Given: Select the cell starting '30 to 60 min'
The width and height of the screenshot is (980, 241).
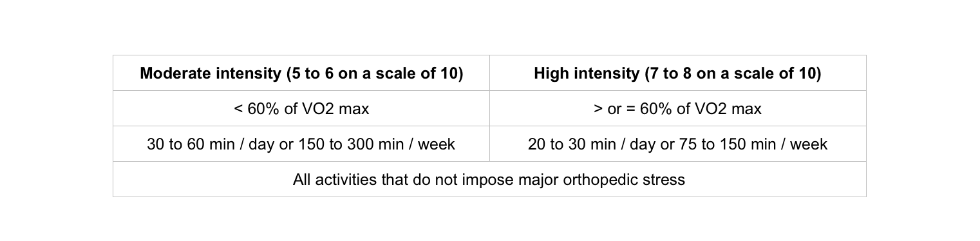Looking at the screenshot, I should (x=301, y=144).
